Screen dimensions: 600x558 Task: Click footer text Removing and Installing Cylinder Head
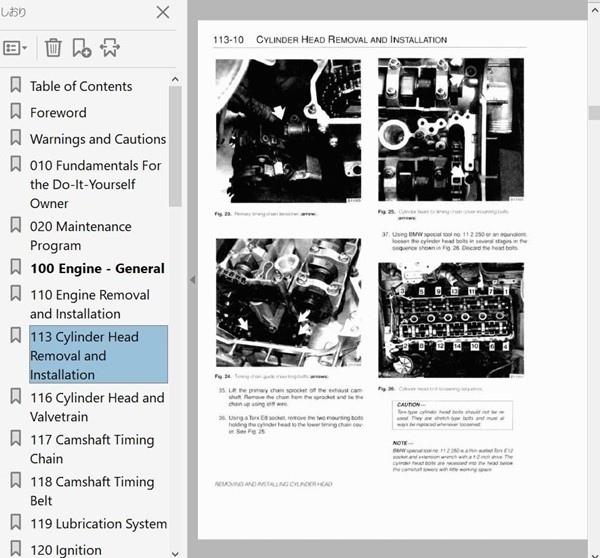tap(273, 484)
